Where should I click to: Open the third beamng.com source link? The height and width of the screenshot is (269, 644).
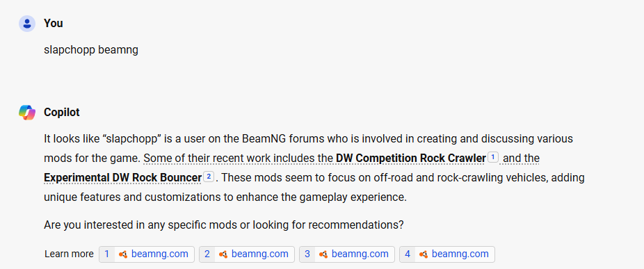pyautogui.click(x=347, y=254)
